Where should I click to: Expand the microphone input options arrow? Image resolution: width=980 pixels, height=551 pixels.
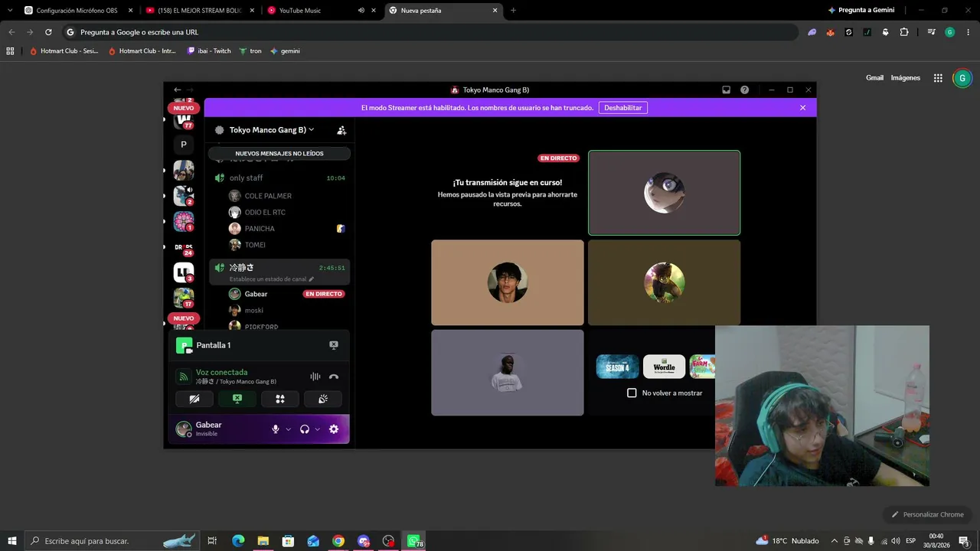point(289,429)
